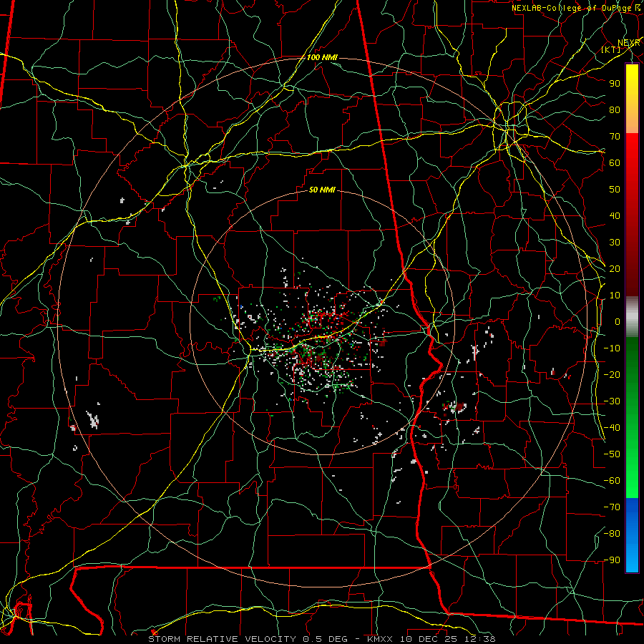
Task: Select the green segment of the velocity scale
Action: click(x=632, y=417)
